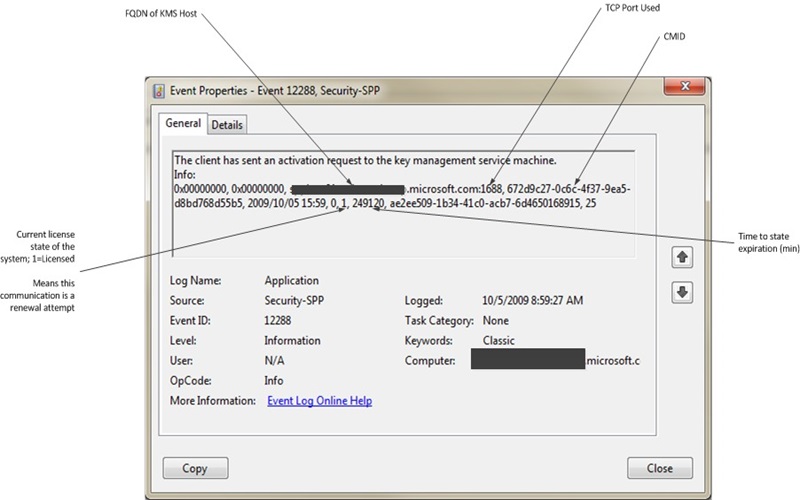Click the Log Name value Application
The image size is (800, 500).
(x=291, y=281)
